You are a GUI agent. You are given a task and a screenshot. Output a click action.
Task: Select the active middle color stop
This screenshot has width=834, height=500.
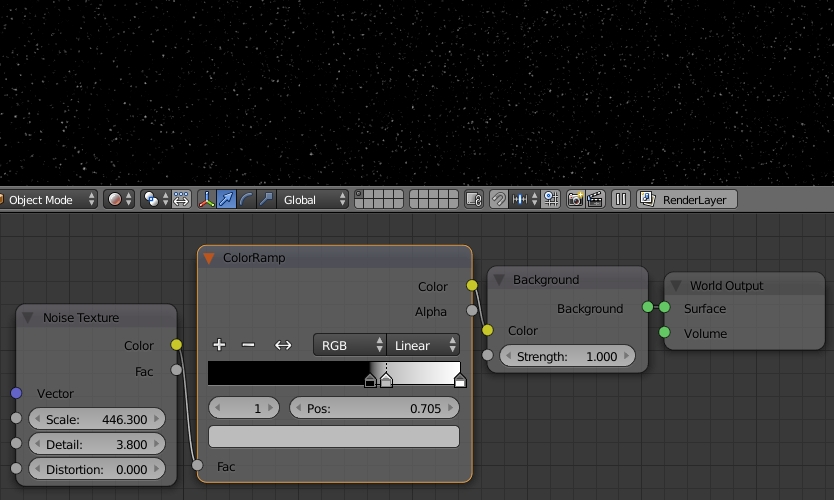[387, 380]
